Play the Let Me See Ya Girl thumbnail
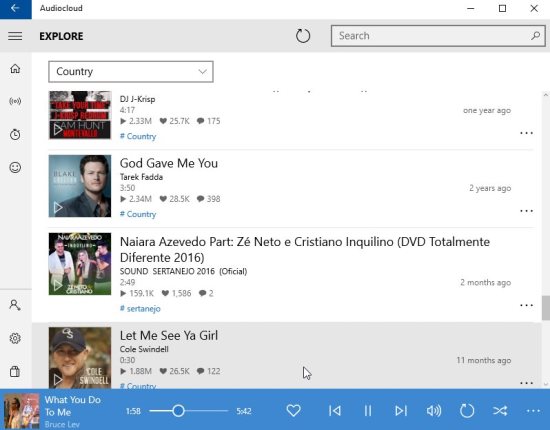 pos(80,358)
